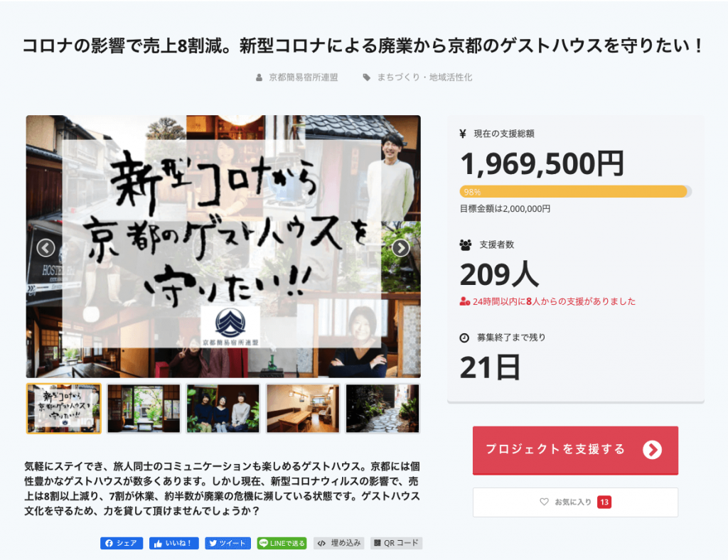Select the stone pathway thumbnail

point(382,409)
